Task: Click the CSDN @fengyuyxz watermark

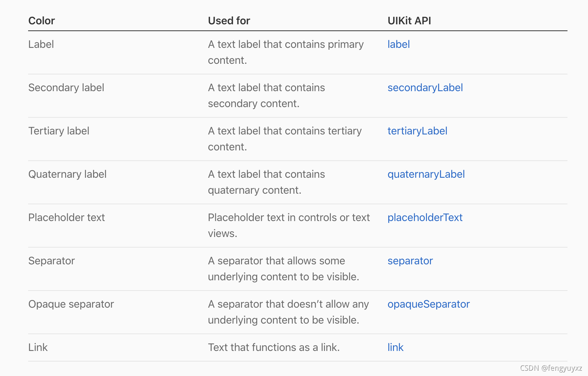Action: click(x=551, y=368)
